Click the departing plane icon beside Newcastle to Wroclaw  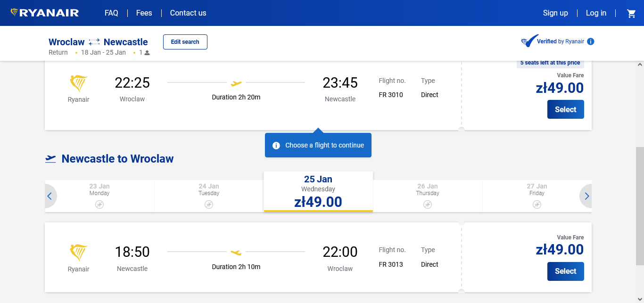click(x=50, y=159)
